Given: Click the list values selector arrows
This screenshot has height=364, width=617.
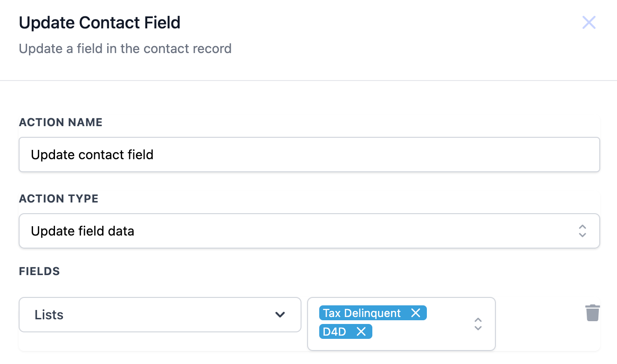Looking at the screenshot, I should click(478, 324).
